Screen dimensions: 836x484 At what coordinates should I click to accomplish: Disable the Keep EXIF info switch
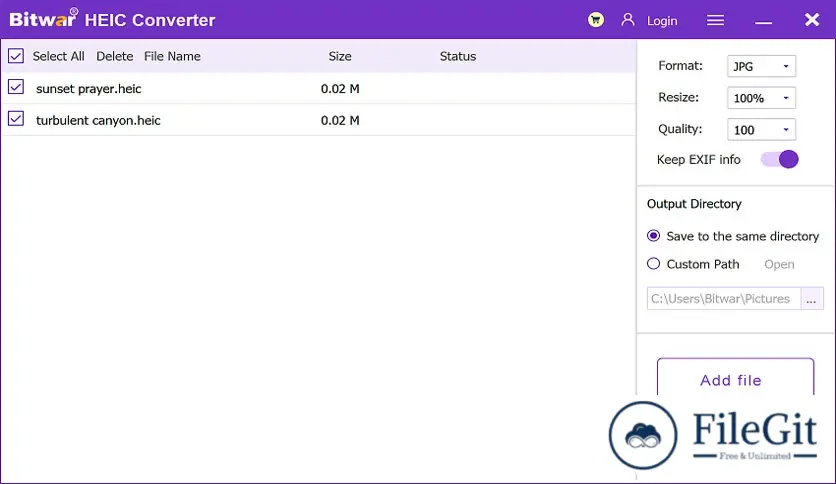779,159
